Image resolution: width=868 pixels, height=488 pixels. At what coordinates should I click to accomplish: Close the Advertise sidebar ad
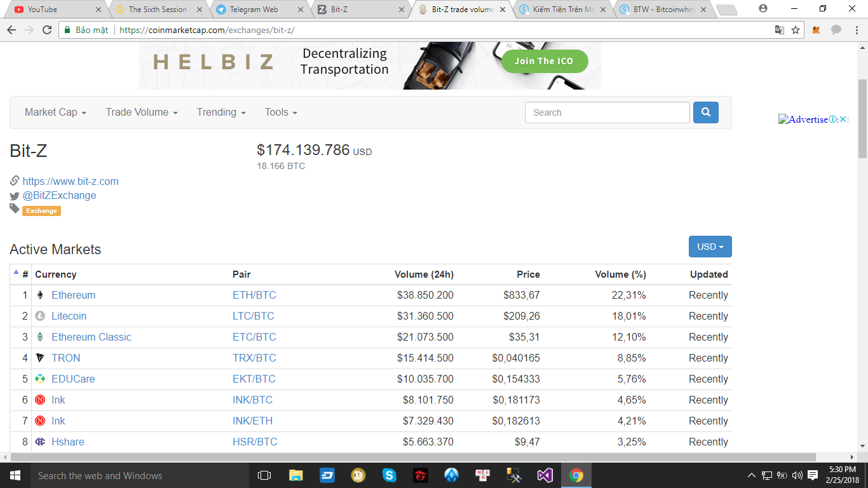point(843,119)
